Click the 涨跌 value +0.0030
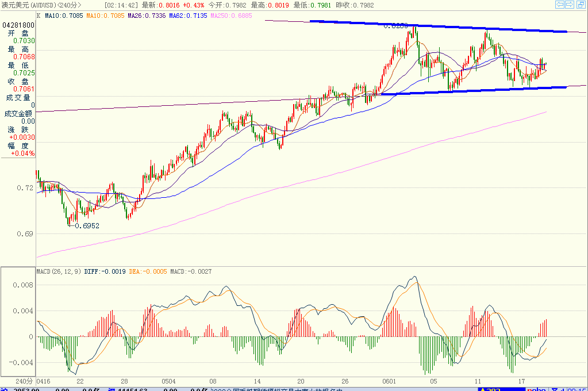588x391 pixels. (22, 137)
